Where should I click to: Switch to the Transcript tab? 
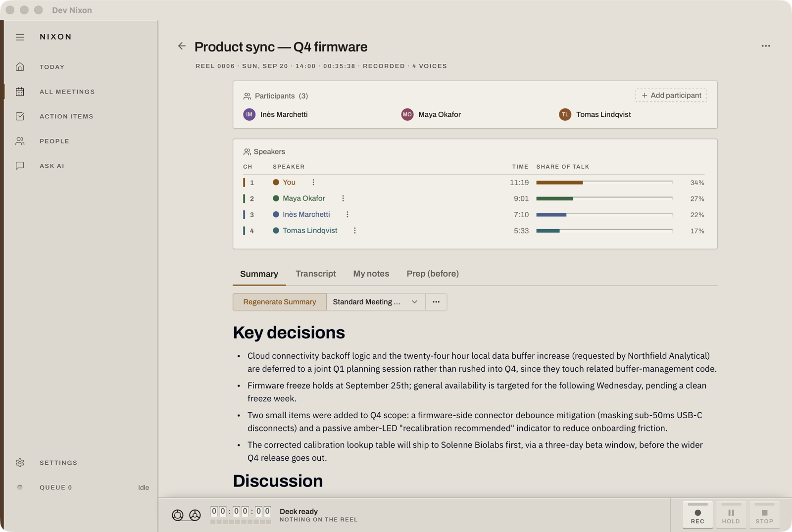[x=316, y=274]
